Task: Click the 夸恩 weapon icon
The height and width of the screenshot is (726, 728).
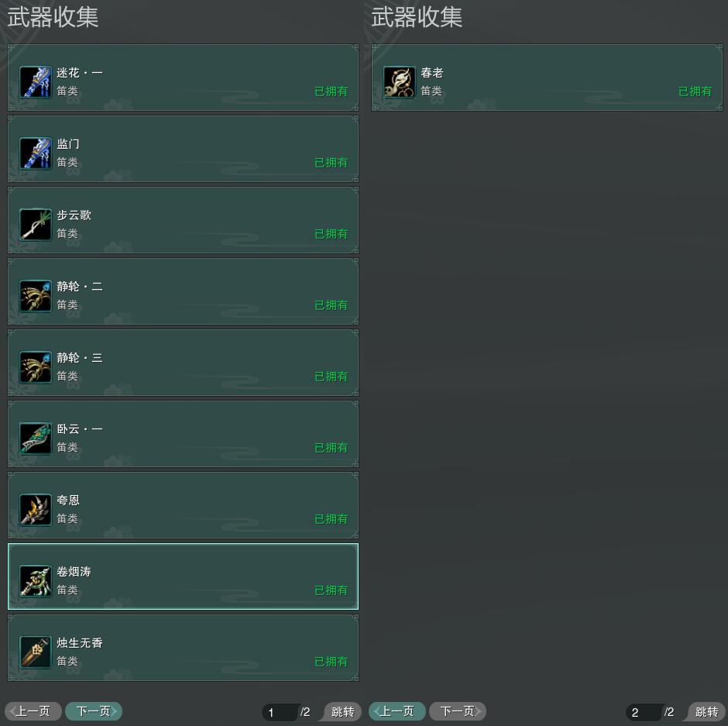Action: click(36, 510)
